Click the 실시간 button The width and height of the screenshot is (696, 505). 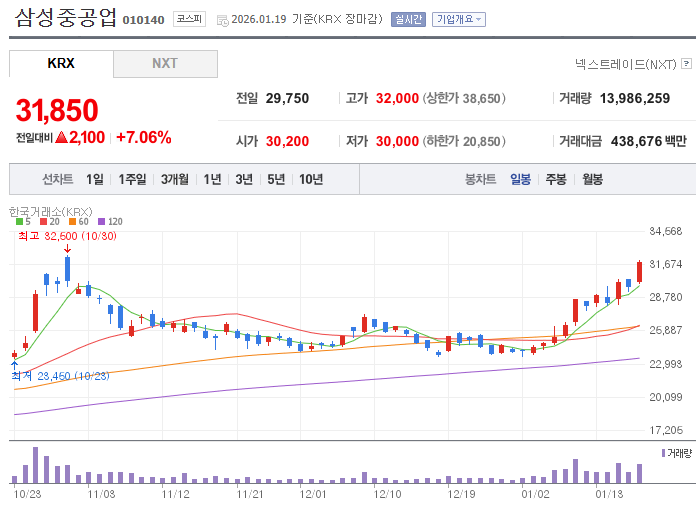408,20
